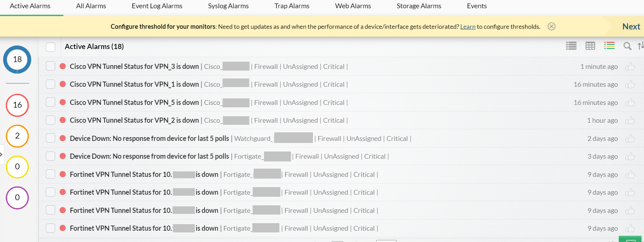The width and height of the screenshot is (644, 242).
Task: Check the Cisco VPN_1 down alarm
Action: tap(50, 84)
